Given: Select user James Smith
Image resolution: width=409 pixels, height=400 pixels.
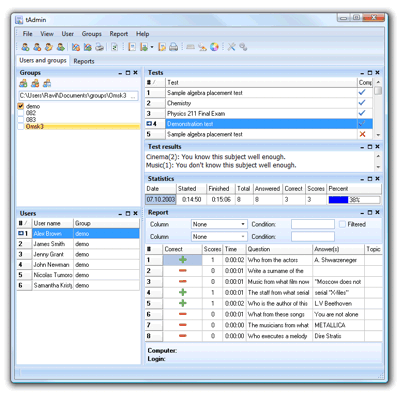Looking at the screenshot, I should pos(78,244).
